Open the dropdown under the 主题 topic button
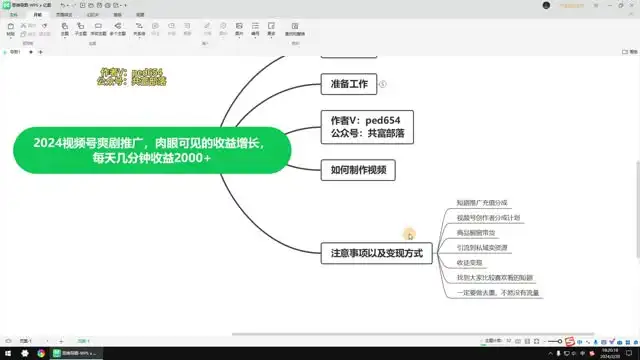This screenshot has width=640, height=360. pyautogui.click(x=64, y=38)
